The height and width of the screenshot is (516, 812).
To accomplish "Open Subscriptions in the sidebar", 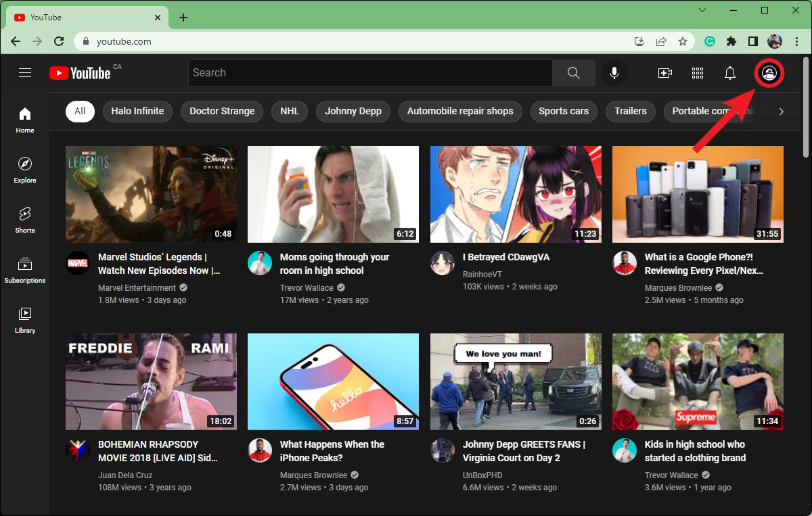I will pyautogui.click(x=25, y=270).
